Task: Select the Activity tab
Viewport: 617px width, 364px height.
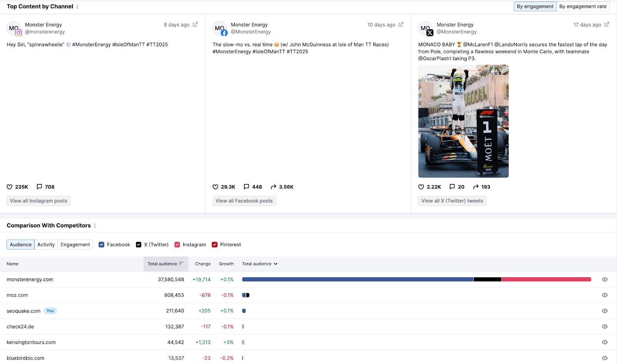Action: pyautogui.click(x=46, y=245)
